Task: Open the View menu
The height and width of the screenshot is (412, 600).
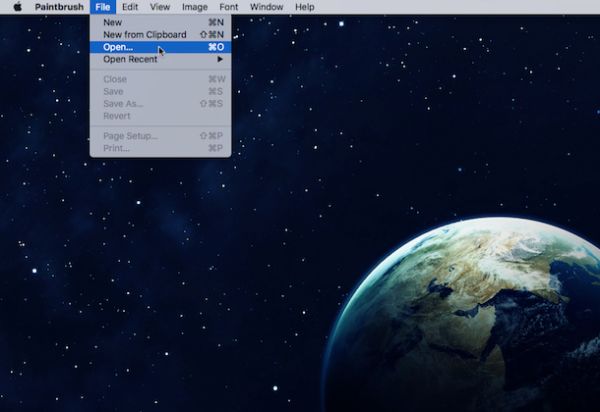Action: click(160, 7)
